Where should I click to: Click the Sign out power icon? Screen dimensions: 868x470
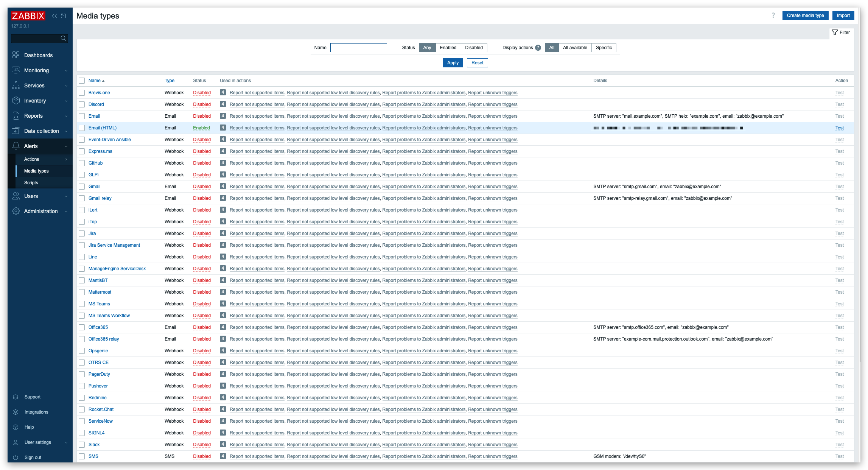[x=16, y=458]
